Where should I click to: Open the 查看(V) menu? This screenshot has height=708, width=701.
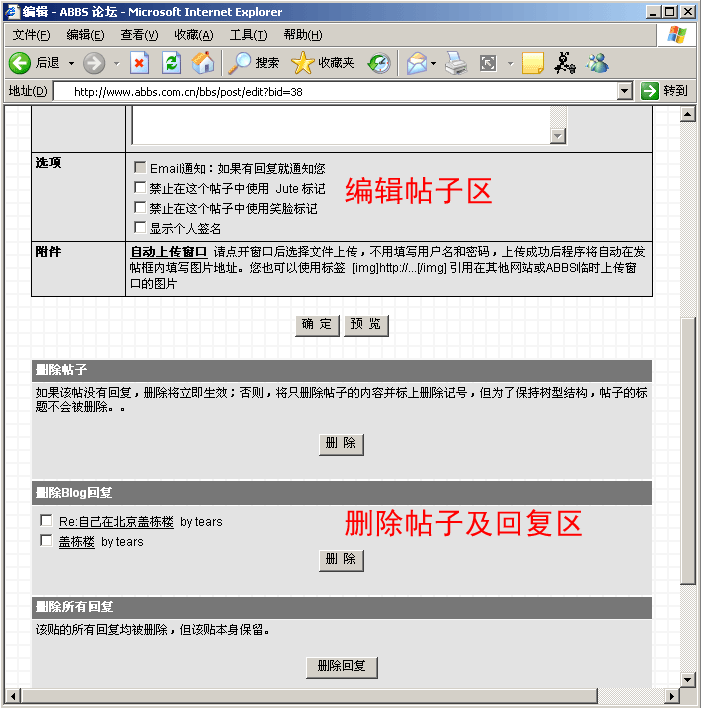coord(139,35)
